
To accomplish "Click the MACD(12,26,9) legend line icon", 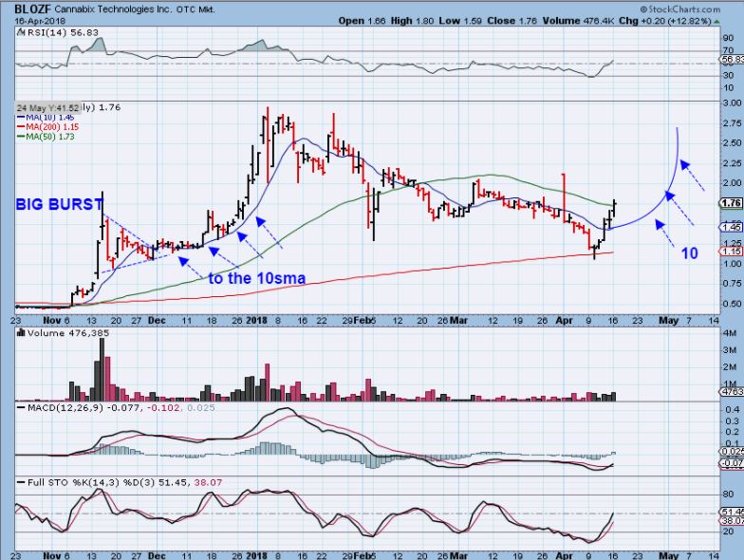I will point(21,408).
